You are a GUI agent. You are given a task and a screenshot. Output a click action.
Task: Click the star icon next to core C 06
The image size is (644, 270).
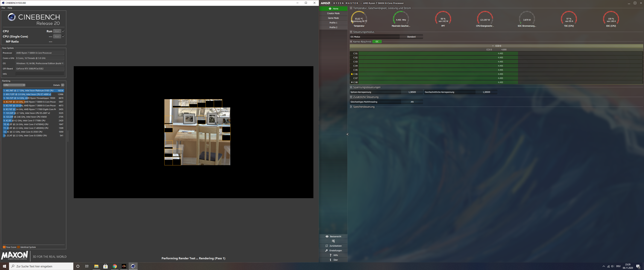tap(352, 74)
